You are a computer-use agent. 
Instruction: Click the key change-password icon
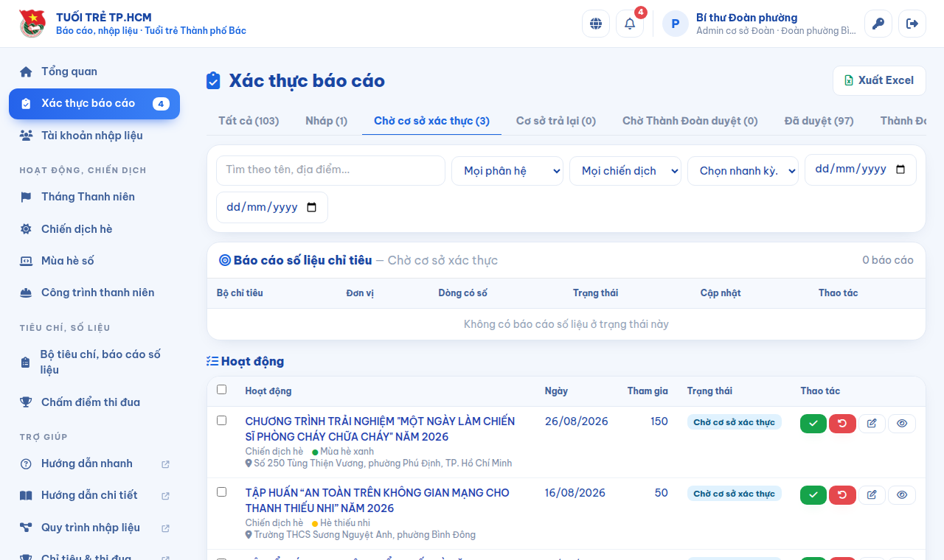878,24
